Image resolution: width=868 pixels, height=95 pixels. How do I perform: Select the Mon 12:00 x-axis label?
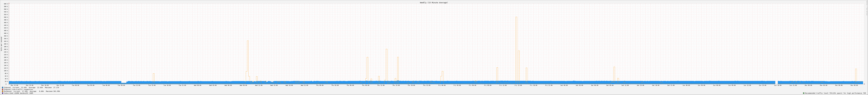[14, 85]
